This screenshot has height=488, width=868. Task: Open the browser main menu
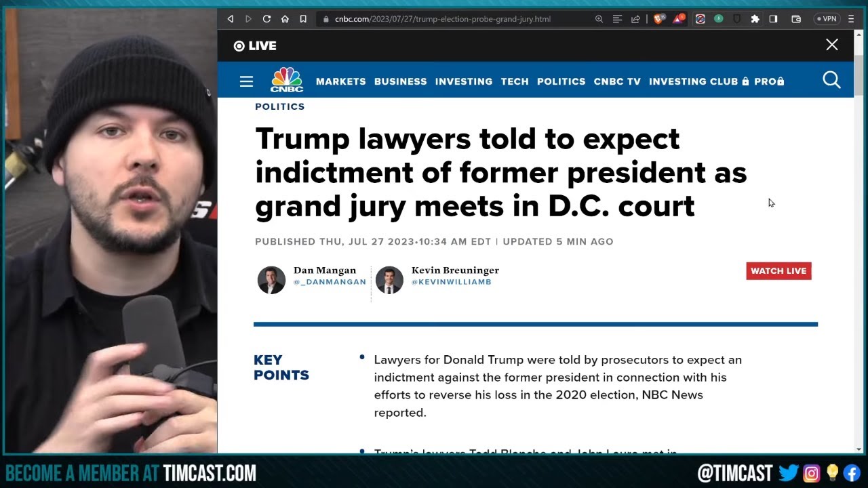pyautogui.click(x=851, y=19)
